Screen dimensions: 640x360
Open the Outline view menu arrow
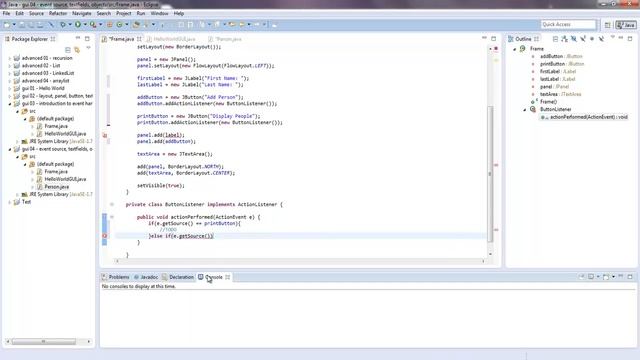tap(612, 38)
